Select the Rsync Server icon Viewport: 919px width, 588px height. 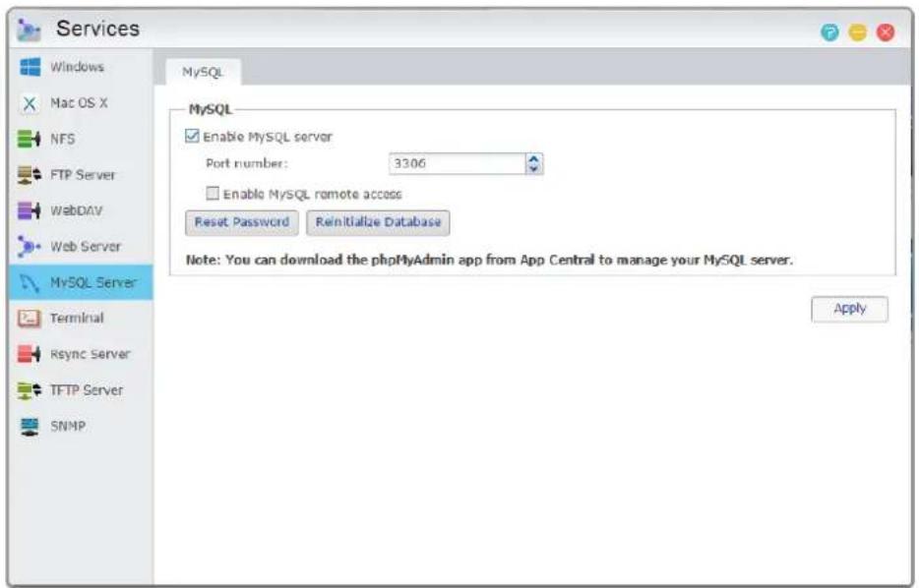click(30, 354)
